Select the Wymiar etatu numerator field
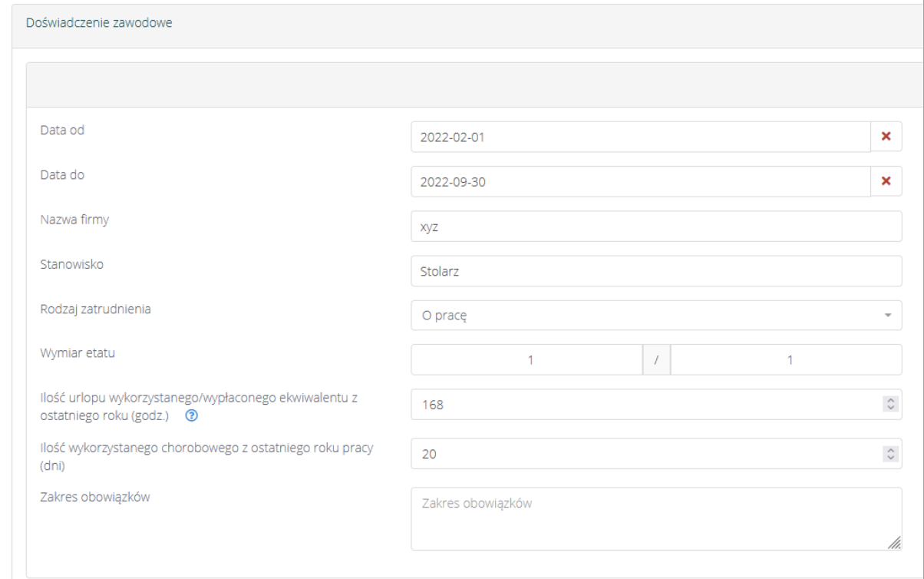This screenshot has width=924, height=579. (526, 359)
